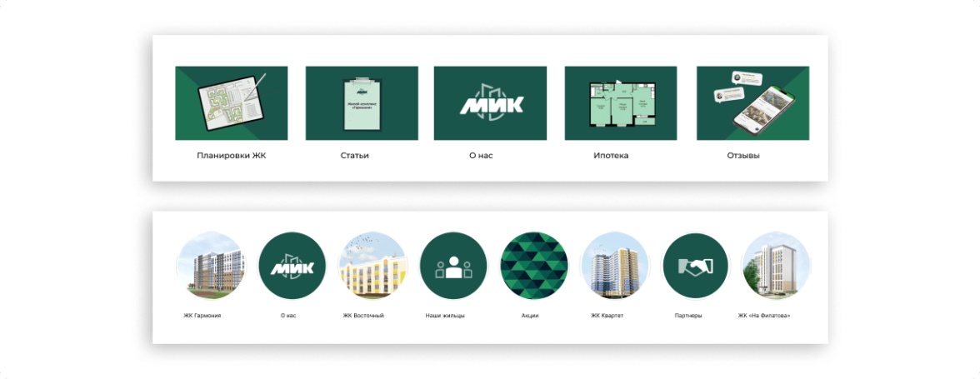This screenshot has width=980, height=379.
Task: Click the Ипотека caption
Action: point(612,156)
